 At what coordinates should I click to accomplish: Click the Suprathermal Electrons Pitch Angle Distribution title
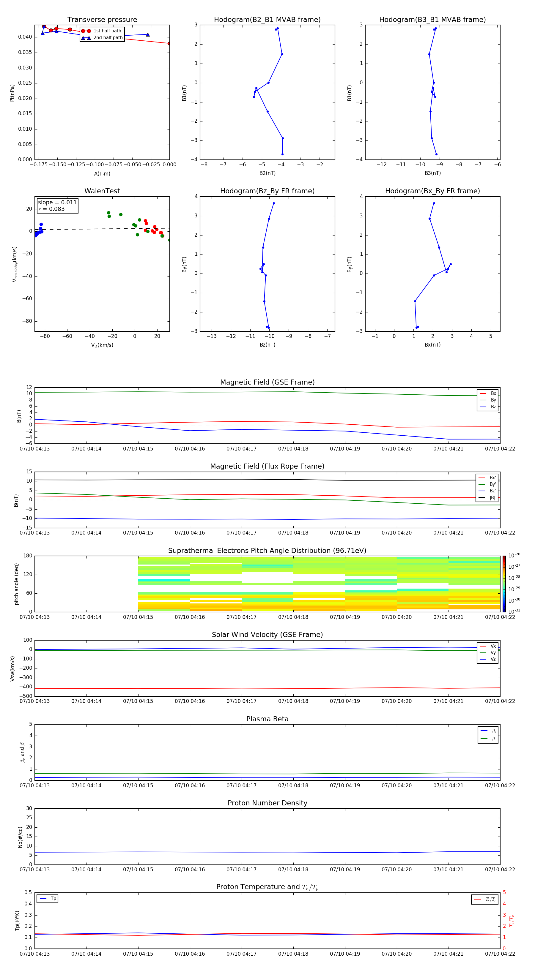click(x=267, y=551)
